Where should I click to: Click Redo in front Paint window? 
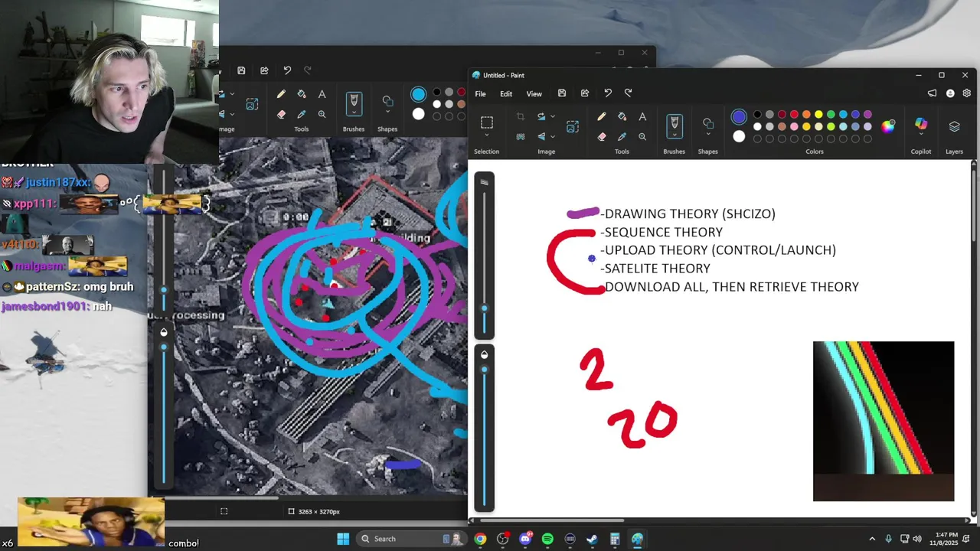(629, 93)
